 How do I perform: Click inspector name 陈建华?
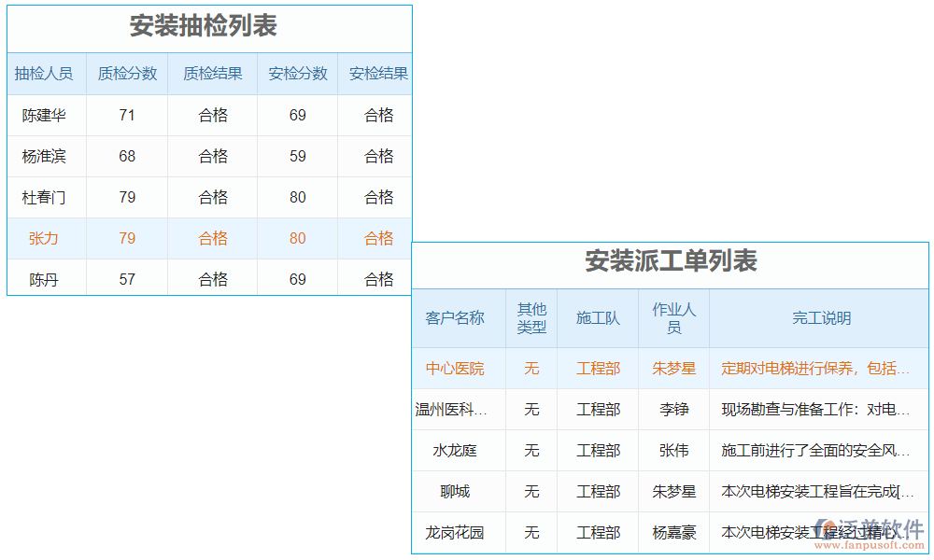47,115
